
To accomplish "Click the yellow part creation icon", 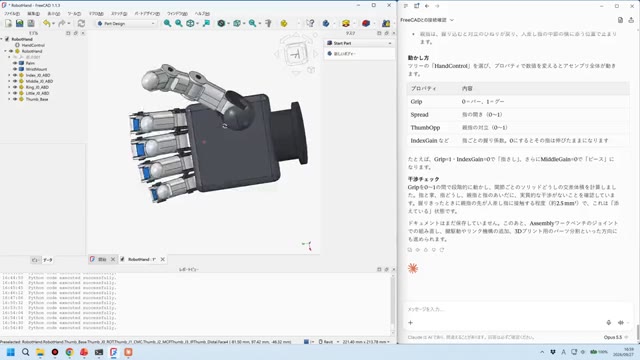I will (284, 24).
